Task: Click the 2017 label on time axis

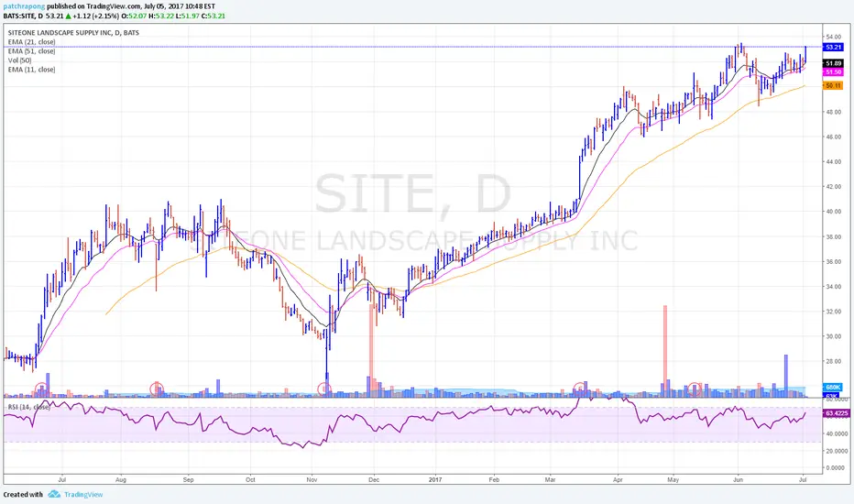Action: tap(435, 480)
